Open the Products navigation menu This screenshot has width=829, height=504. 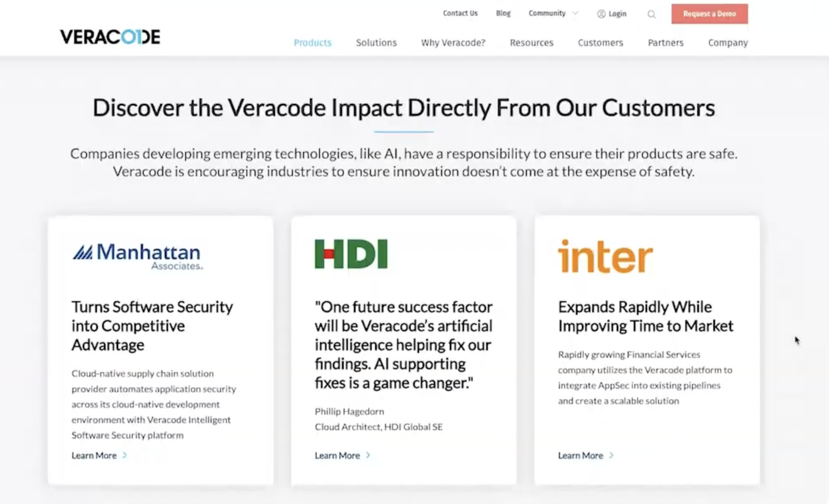312,43
